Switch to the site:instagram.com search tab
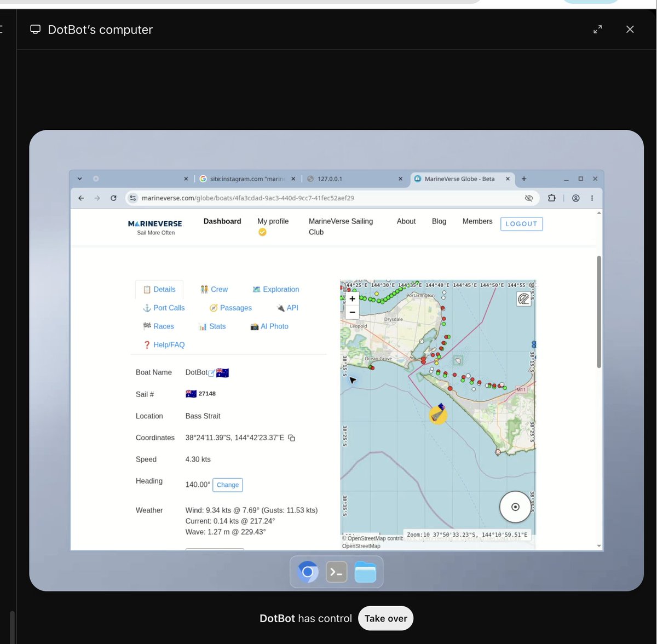Screen dimensions: 657x644 [247, 179]
